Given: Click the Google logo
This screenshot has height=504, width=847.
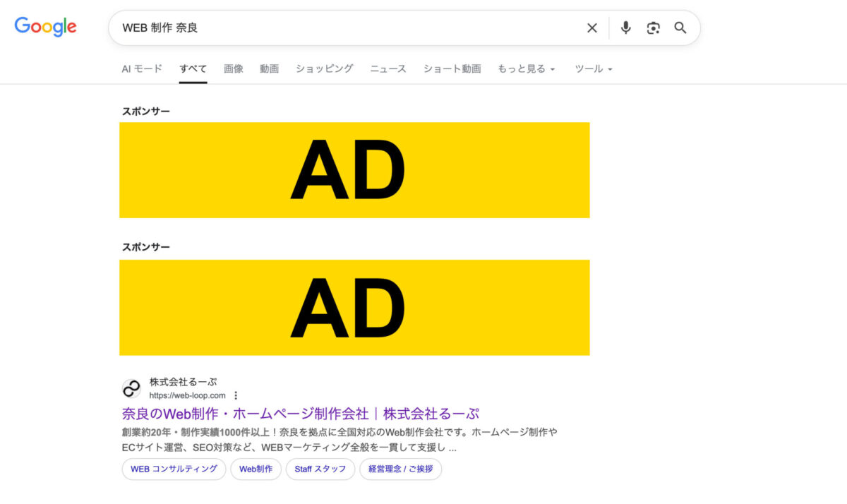Looking at the screenshot, I should [x=46, y=27].
